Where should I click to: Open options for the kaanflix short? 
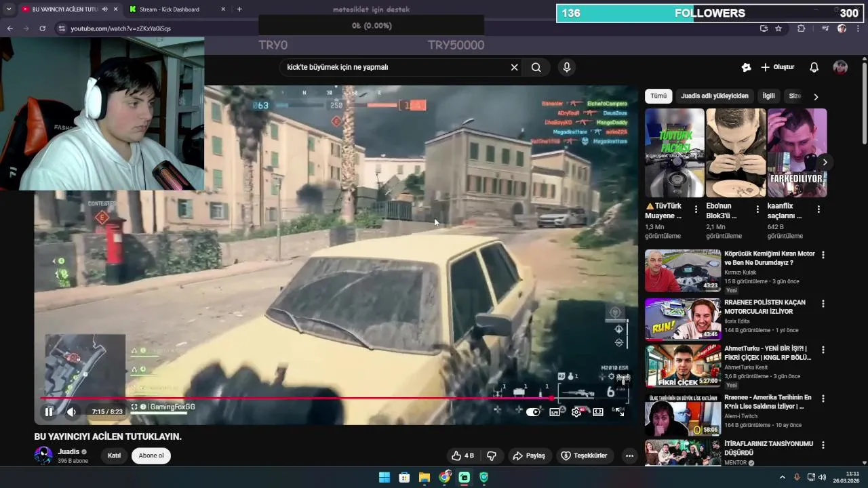point(818,209)
